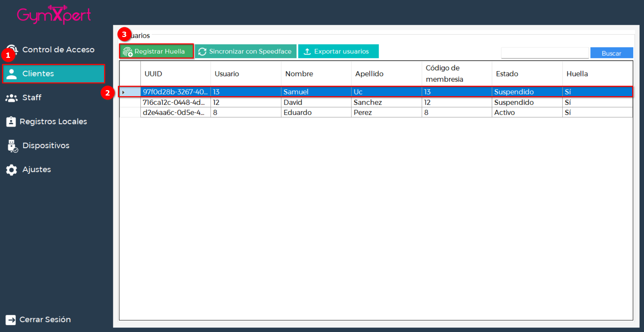Screen dimensions: 644x332
Task: Open the Staff menu section
Action: 32,98
